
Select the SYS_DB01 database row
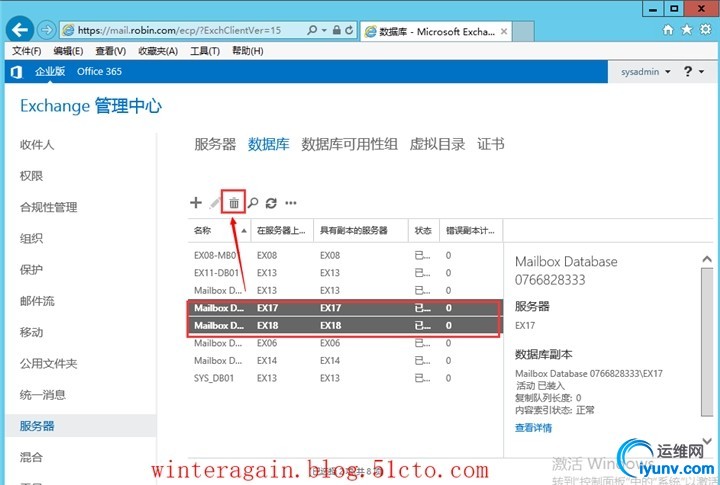(345, 378)
